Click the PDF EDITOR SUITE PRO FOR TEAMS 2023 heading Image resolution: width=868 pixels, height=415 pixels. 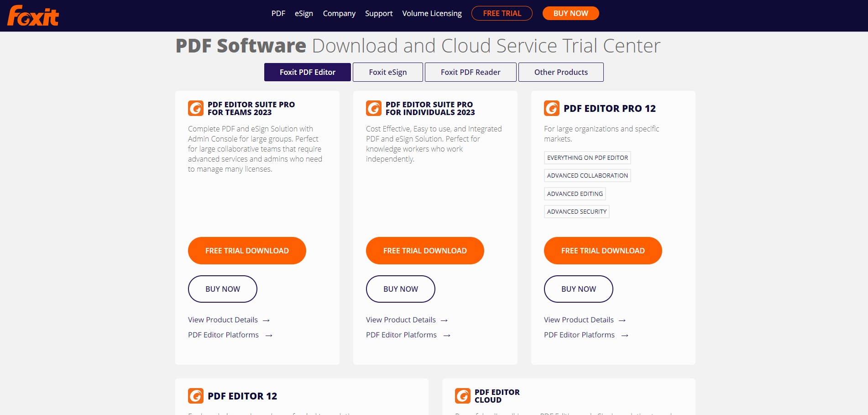251,108
